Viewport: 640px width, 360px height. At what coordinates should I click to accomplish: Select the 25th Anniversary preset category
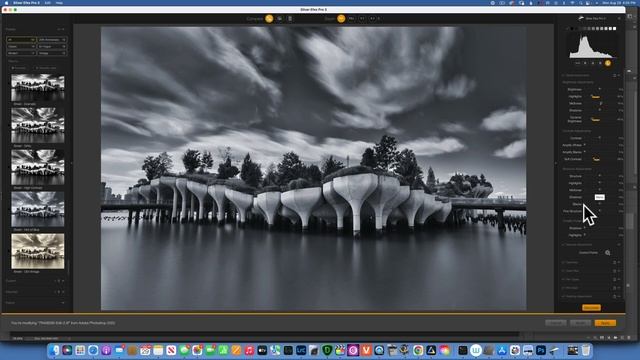52,40
